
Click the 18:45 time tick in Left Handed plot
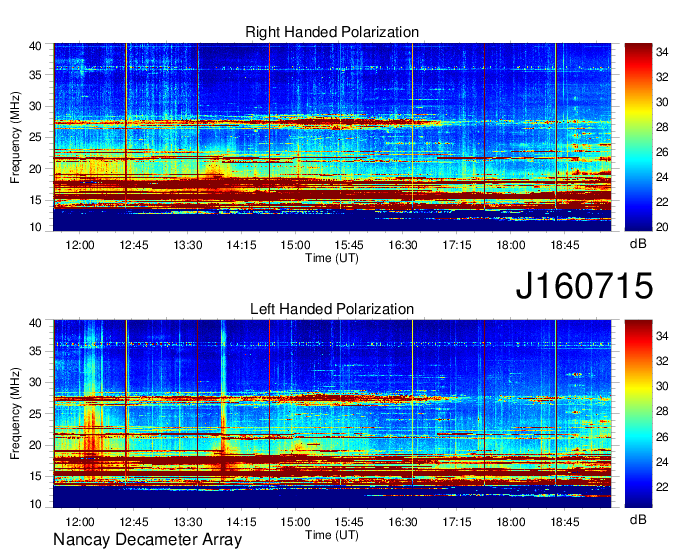(565, 522)
